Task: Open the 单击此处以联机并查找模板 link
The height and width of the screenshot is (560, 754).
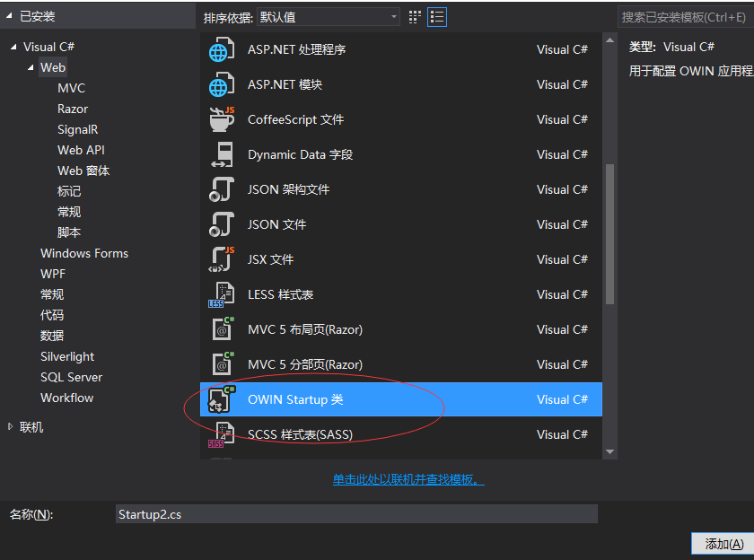Action: [408, 480]
